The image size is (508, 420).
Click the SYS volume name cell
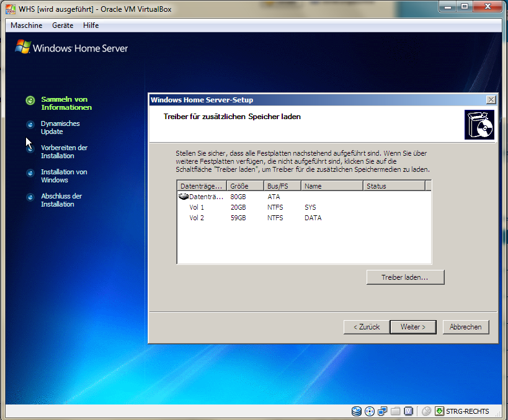(310, 207)
